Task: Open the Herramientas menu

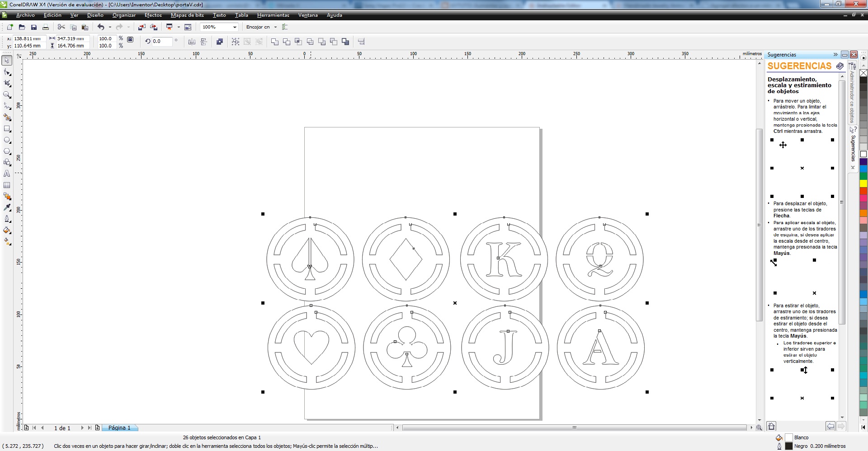Action: (x=273, y=15)
